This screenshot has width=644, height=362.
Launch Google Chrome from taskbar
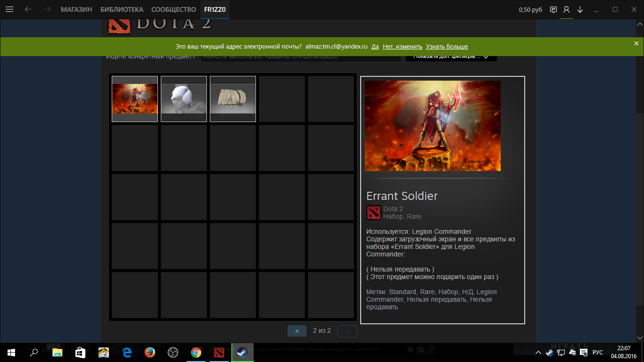coord(196,352)
